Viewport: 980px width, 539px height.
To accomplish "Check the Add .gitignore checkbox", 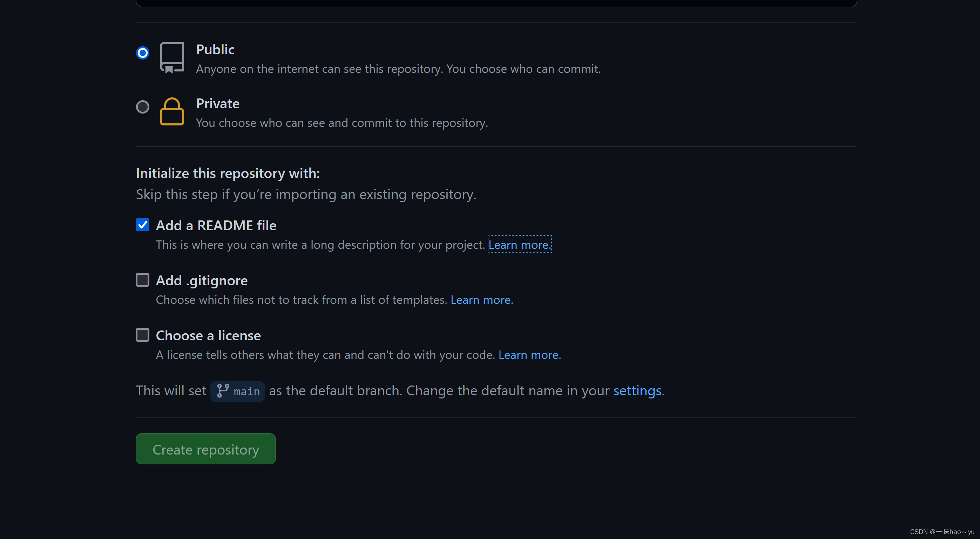I will (143, 280).
